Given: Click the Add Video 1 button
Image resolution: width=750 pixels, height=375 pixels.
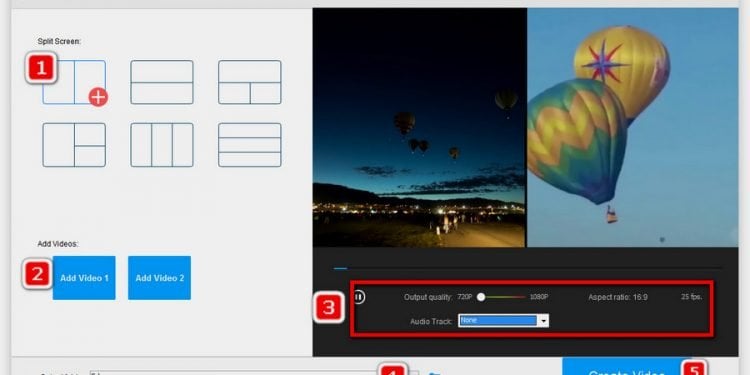Looking at the screenshot, I should tap(84, 278).
